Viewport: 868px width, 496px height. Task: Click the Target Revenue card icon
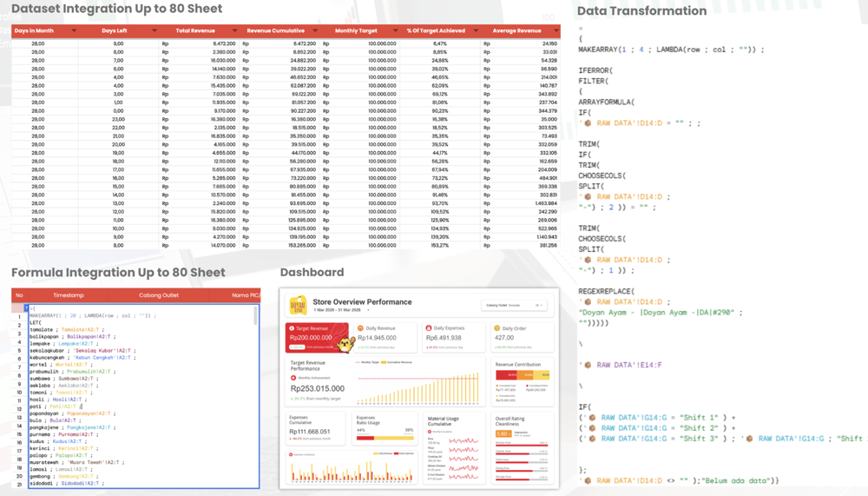[292, 328]
